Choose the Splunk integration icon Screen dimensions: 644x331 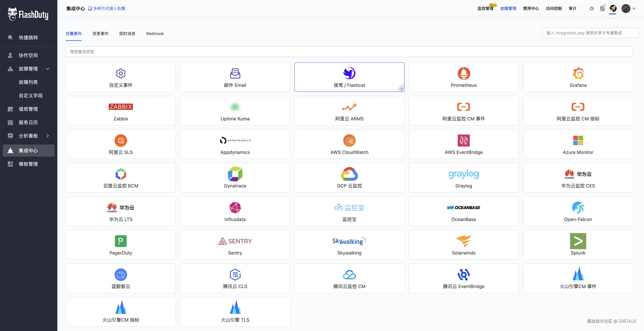coord(578,241)
